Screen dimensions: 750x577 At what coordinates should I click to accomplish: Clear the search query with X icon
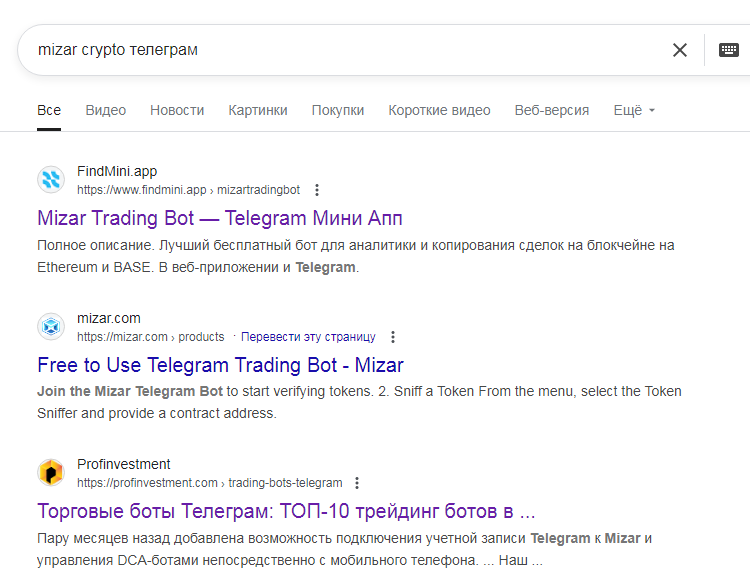point(680,50)
